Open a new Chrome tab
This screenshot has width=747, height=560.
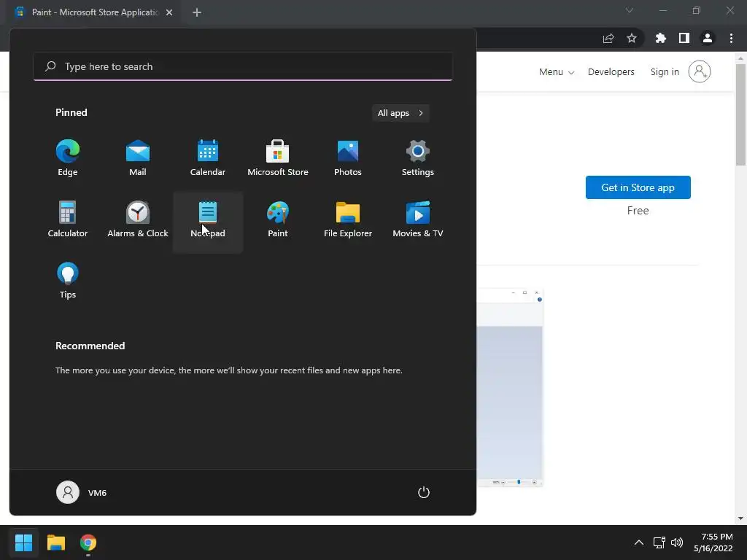pos(197,12)
